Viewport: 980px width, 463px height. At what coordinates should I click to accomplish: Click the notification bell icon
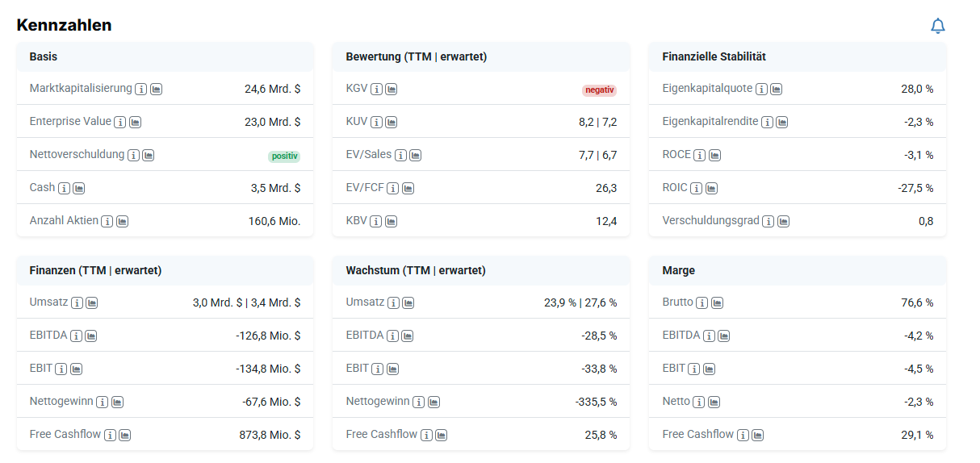[937, 26]
